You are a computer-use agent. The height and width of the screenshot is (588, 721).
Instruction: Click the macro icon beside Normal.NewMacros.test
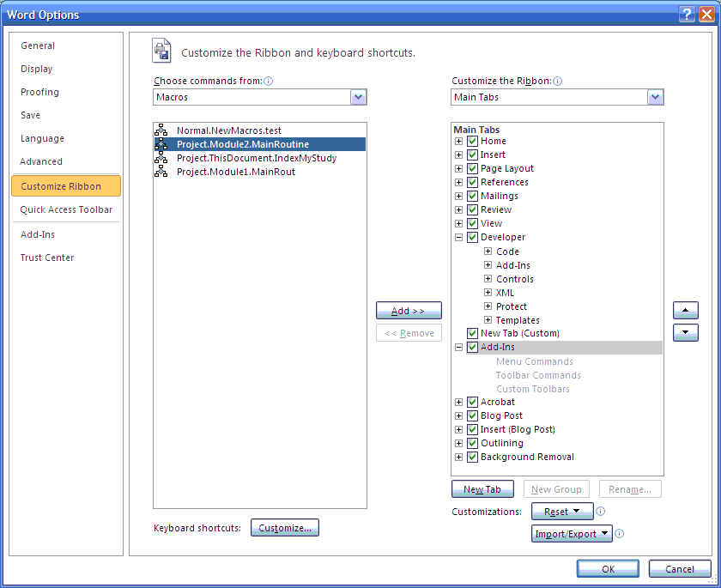[161, 131]
